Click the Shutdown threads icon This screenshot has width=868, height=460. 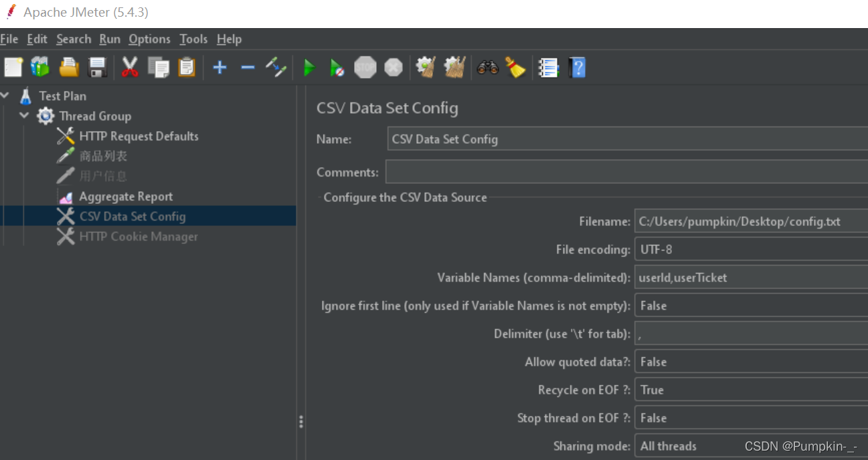pos(394,67)
